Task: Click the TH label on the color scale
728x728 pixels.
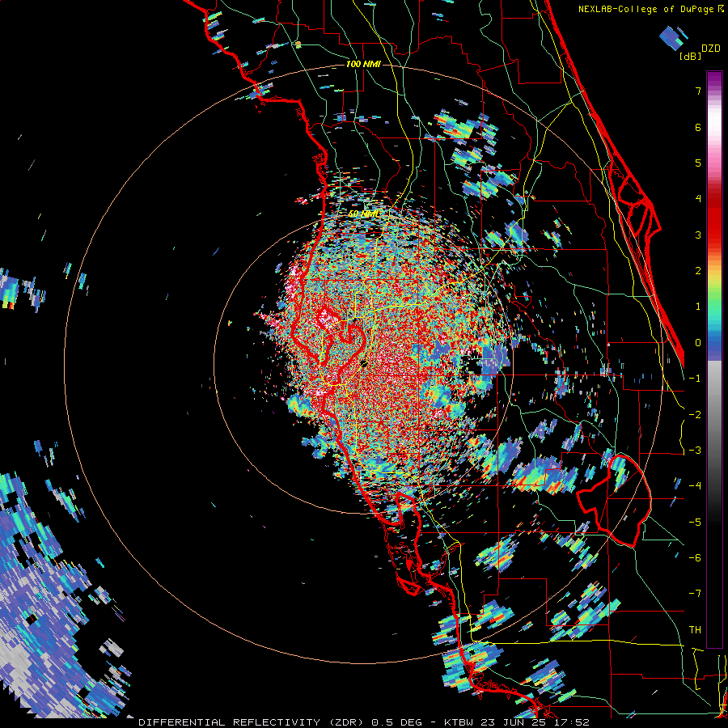Action: point(696,630)
